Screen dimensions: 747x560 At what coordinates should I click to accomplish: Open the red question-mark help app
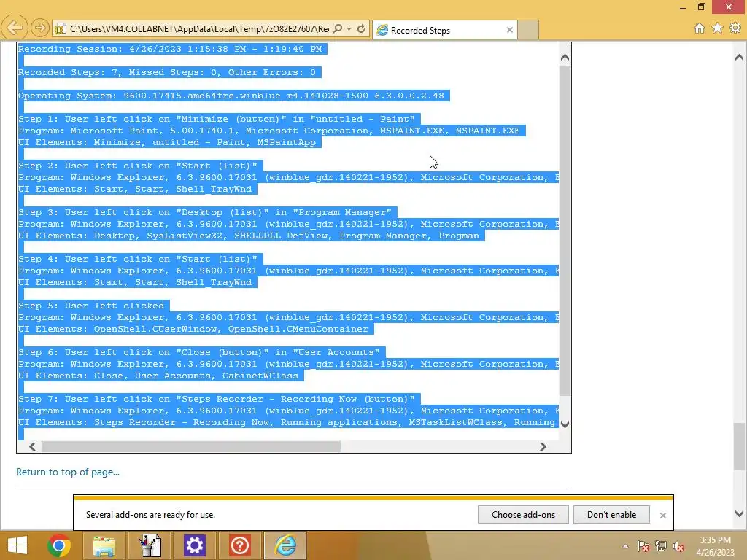(x=239, y=545)
